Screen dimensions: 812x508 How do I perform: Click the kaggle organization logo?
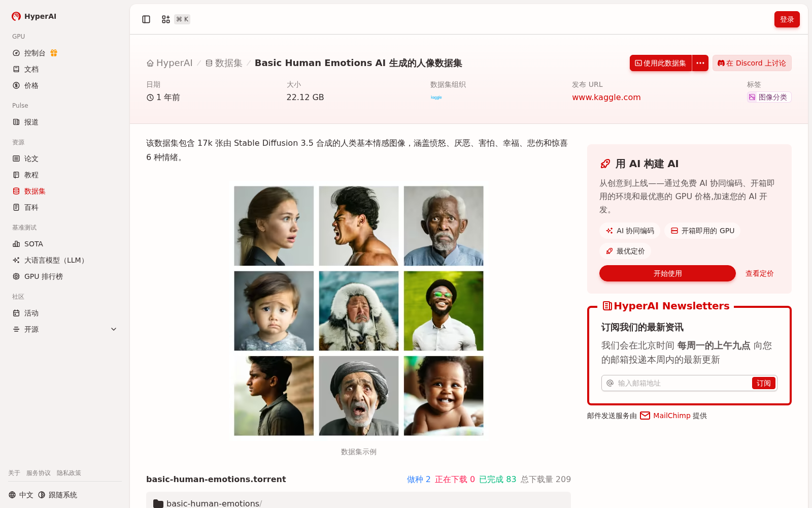point(436,98)
